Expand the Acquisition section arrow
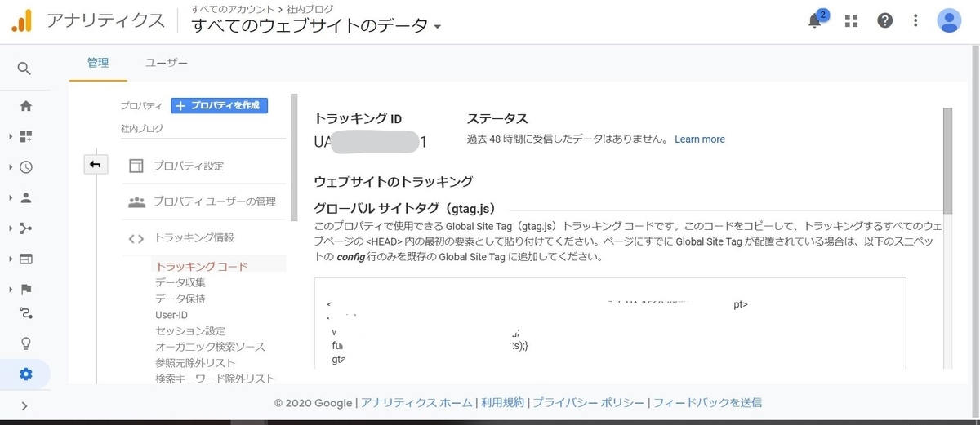The image size is (980, 425). coord(11,228)
